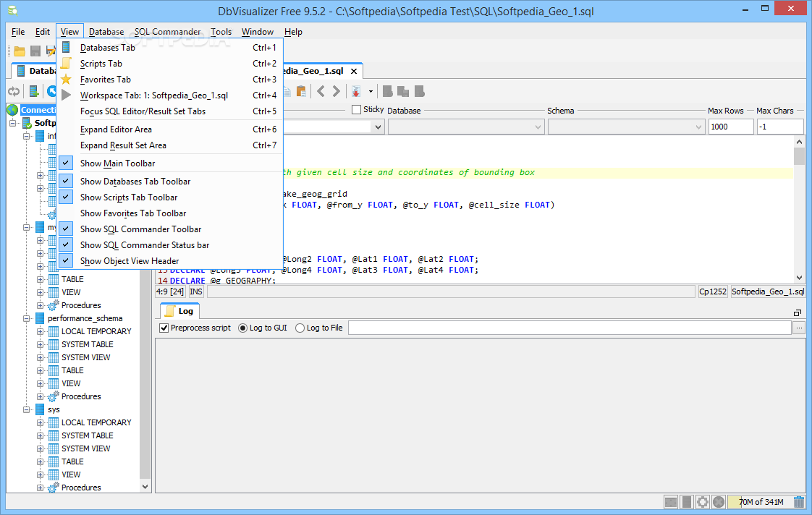Uncheck Show Databases Tab Toolbar
812x515 pixels.
click(66, 181)
